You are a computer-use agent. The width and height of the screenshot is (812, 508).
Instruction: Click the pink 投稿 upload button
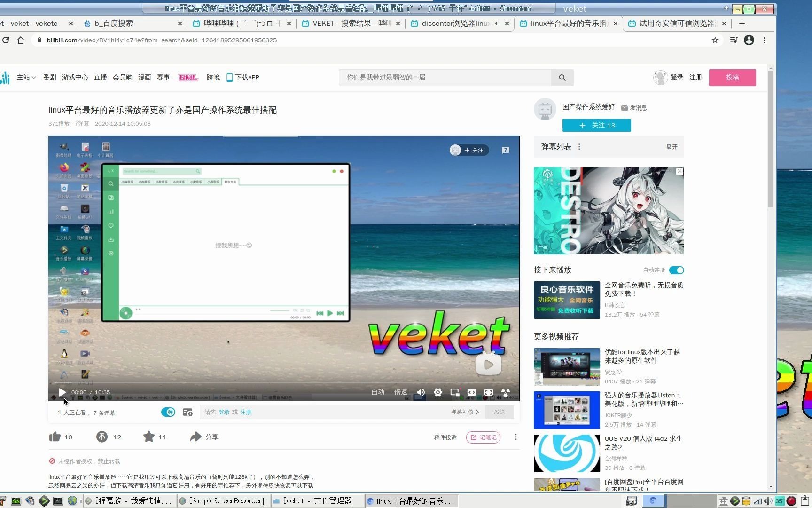point(733,78)
